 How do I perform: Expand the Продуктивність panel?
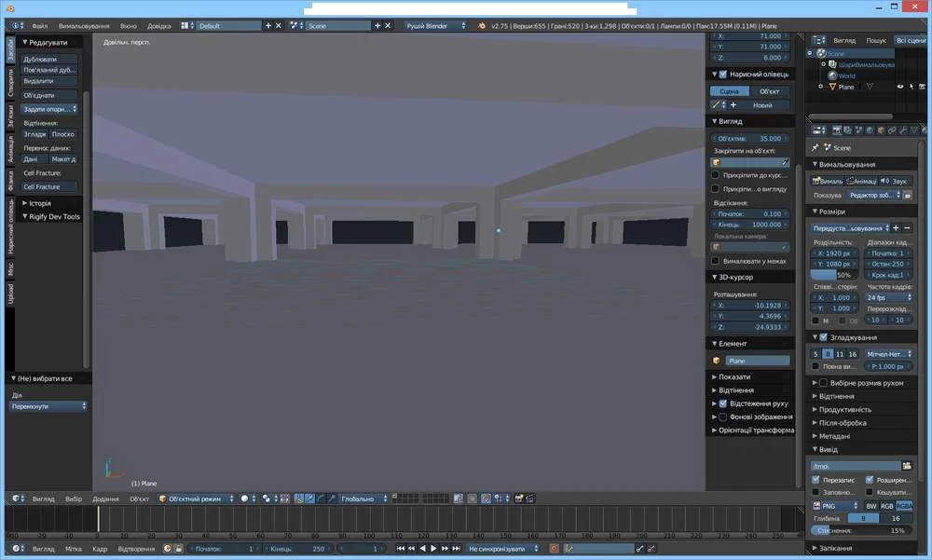[x=844, y=410]
